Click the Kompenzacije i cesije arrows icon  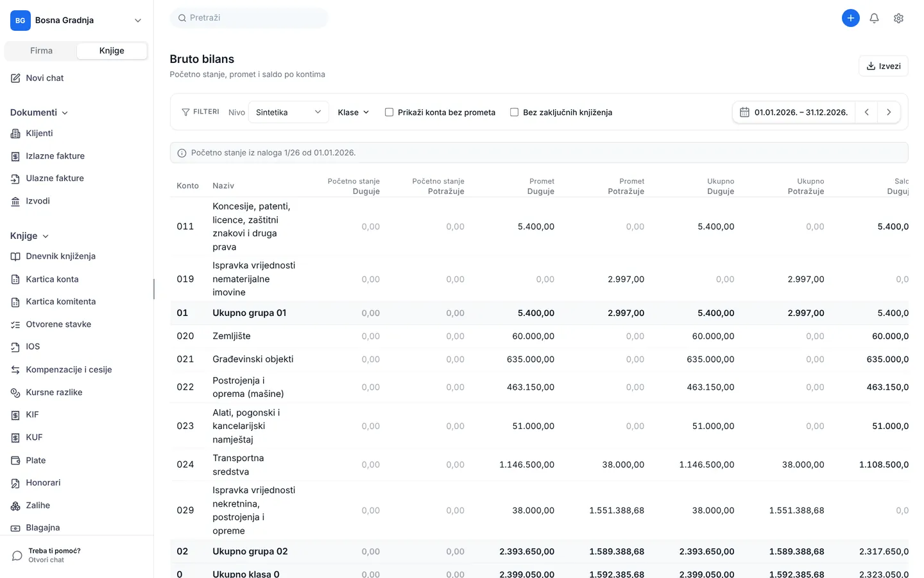[x=15, y=370]
